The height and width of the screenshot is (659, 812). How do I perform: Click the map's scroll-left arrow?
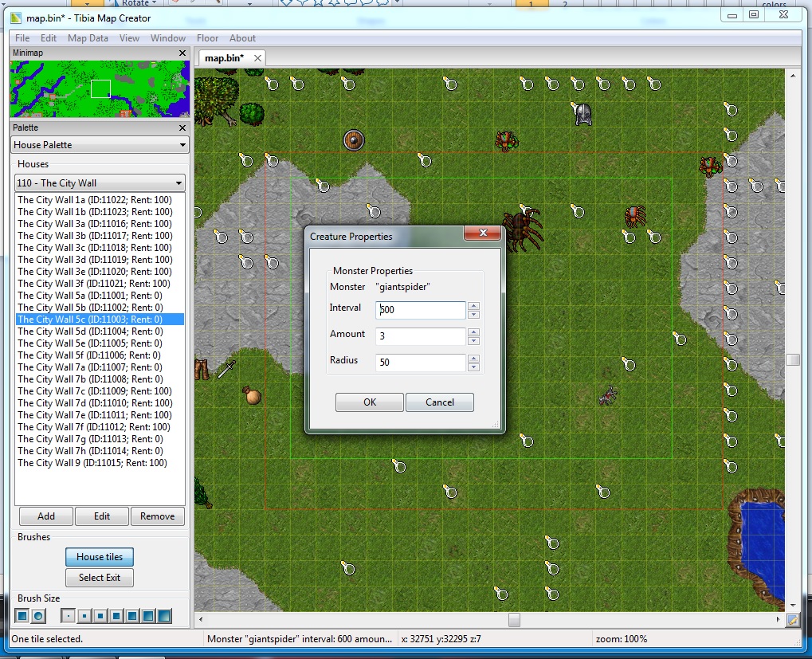click(201, 620)
